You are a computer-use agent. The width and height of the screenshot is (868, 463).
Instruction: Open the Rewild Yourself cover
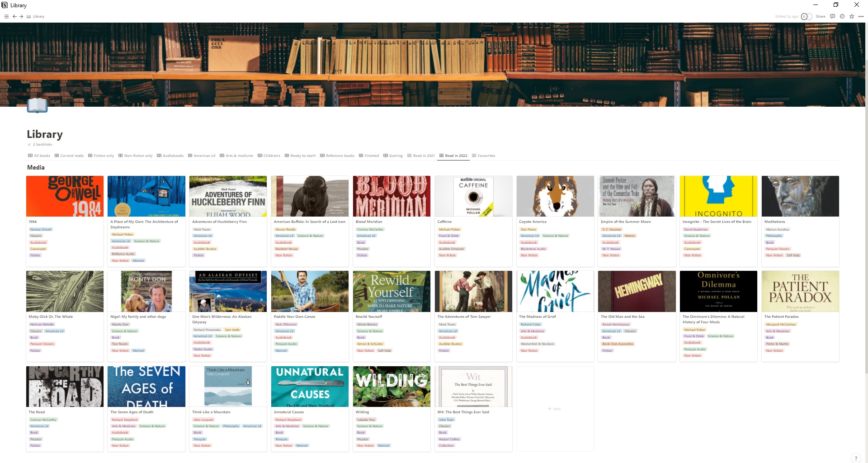coord(392,291)
